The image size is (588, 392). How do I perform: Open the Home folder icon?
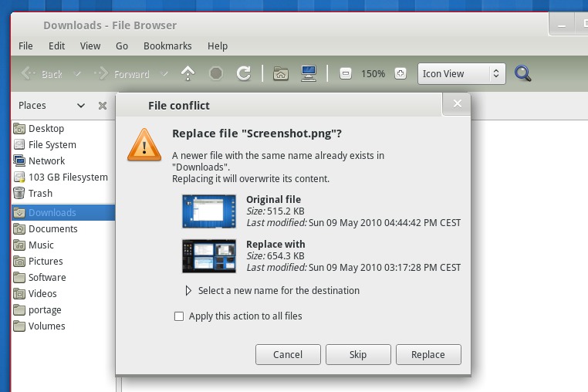pos(281,73)
